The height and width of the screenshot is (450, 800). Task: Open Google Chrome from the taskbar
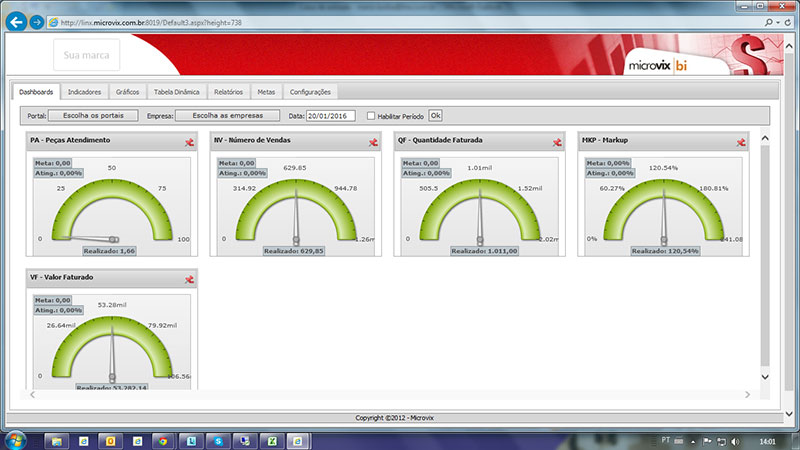tap(163, 439)
